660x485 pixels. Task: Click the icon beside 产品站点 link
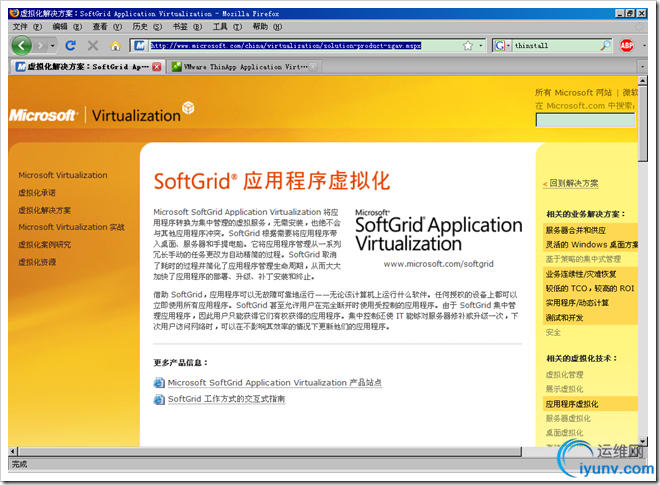(159, 383)
